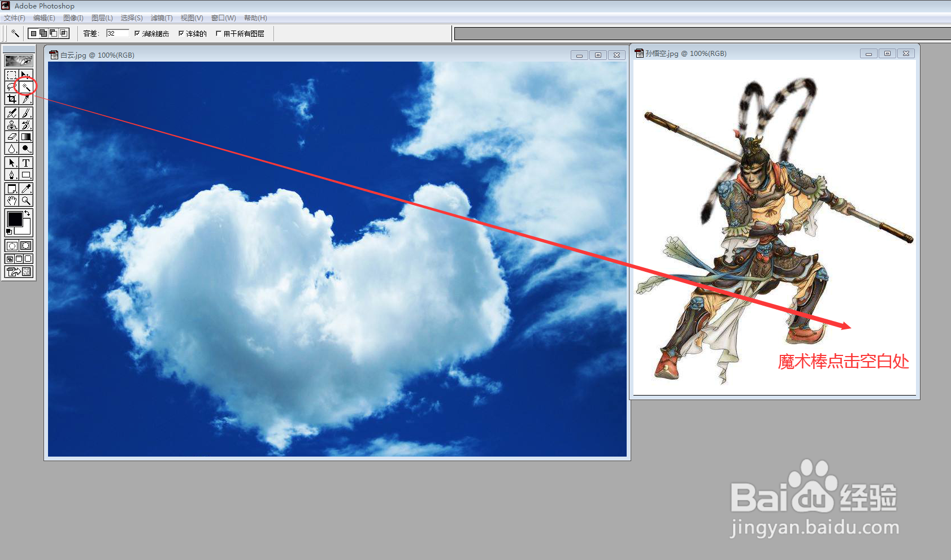Maximize the 孙悟空.jpg document window
951x560 pixels.
click(887, 53)
